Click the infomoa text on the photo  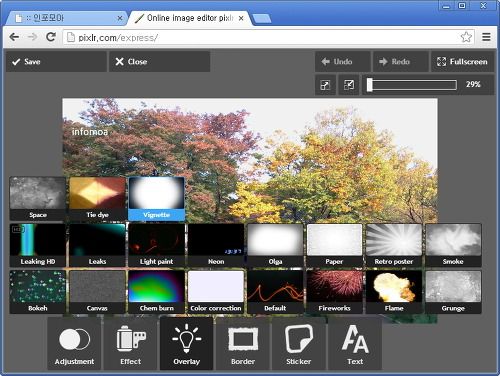pos(90,132)
